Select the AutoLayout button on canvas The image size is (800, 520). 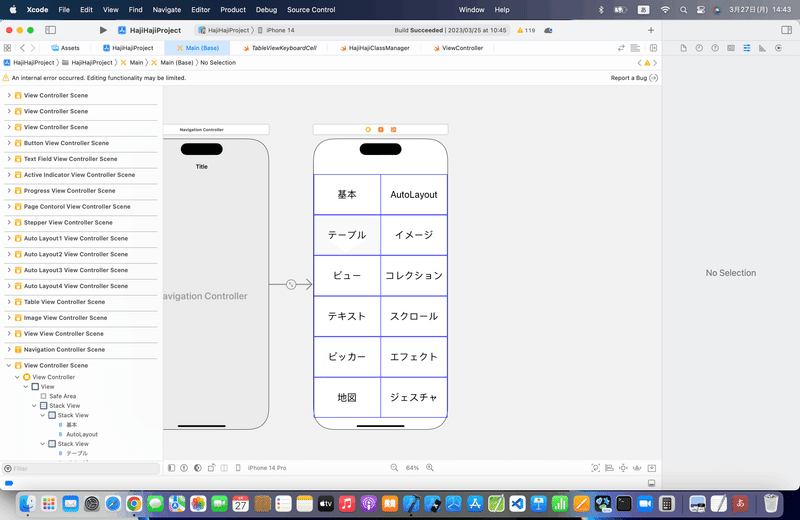pos(414,194)
